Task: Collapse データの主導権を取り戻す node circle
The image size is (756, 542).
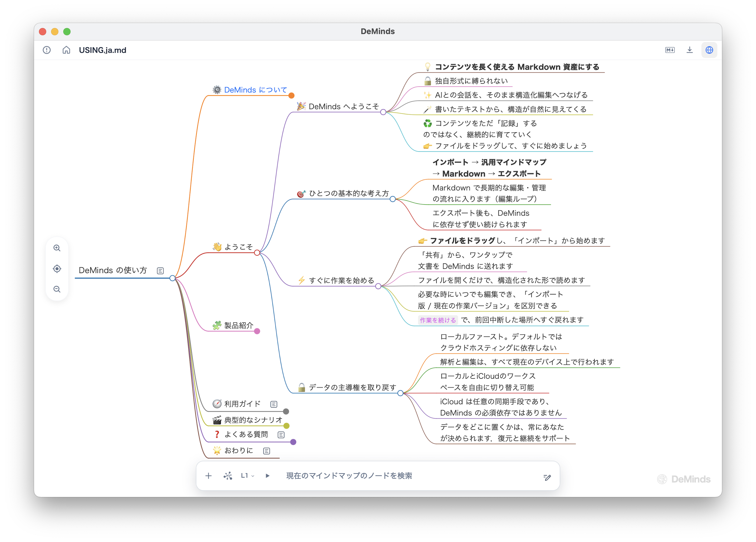Action: coord(400,393)
